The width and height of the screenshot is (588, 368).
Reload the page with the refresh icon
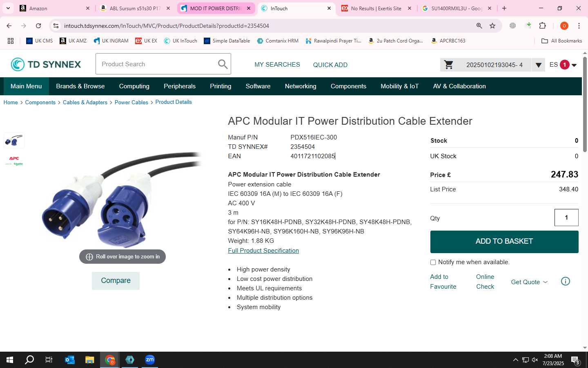click(38, 26)
